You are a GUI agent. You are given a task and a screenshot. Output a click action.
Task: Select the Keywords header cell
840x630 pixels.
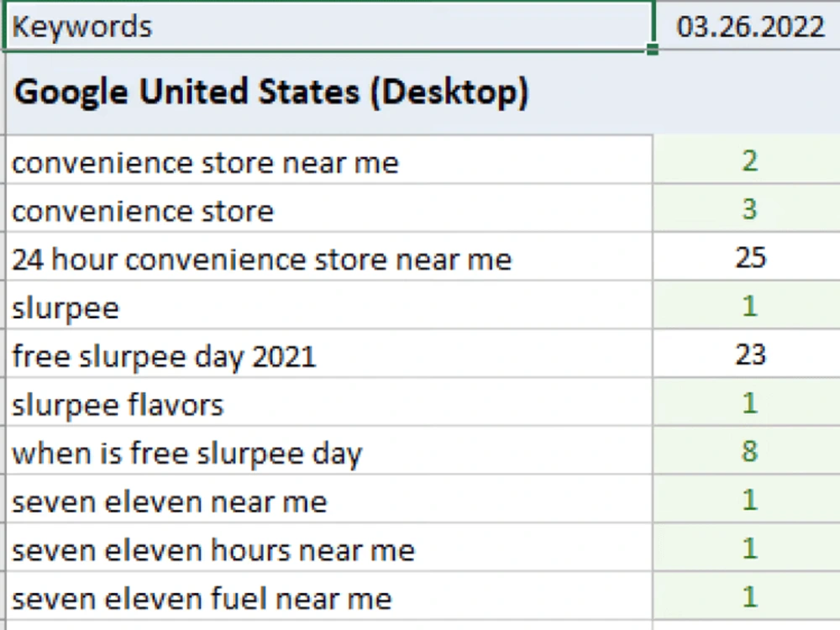click(x=328, y=26)
